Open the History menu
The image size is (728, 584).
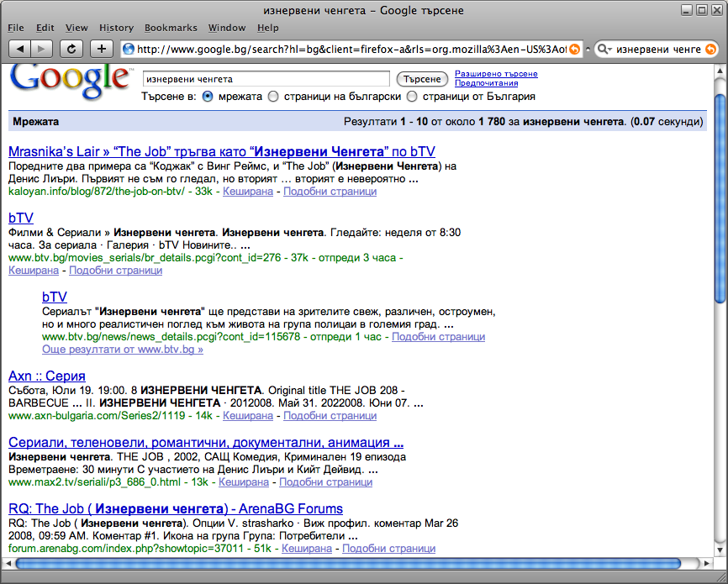[x=116, y=28]
